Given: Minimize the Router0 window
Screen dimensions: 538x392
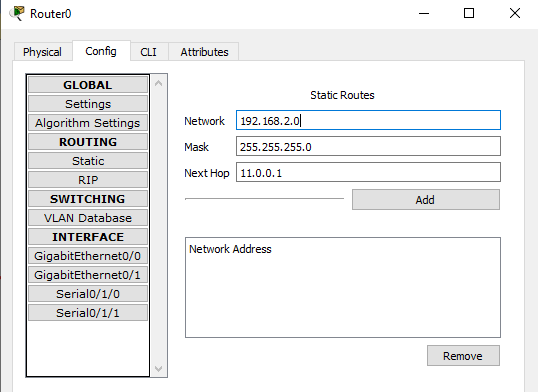Looking at the screenshot, I should (x=424, y=13).
